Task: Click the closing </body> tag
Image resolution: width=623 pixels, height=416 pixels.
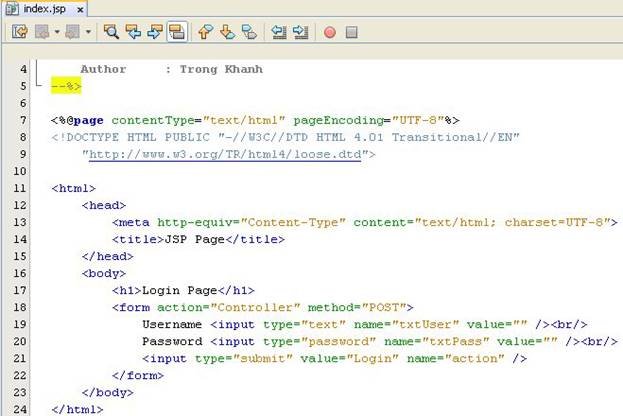Action: [107, 393]
